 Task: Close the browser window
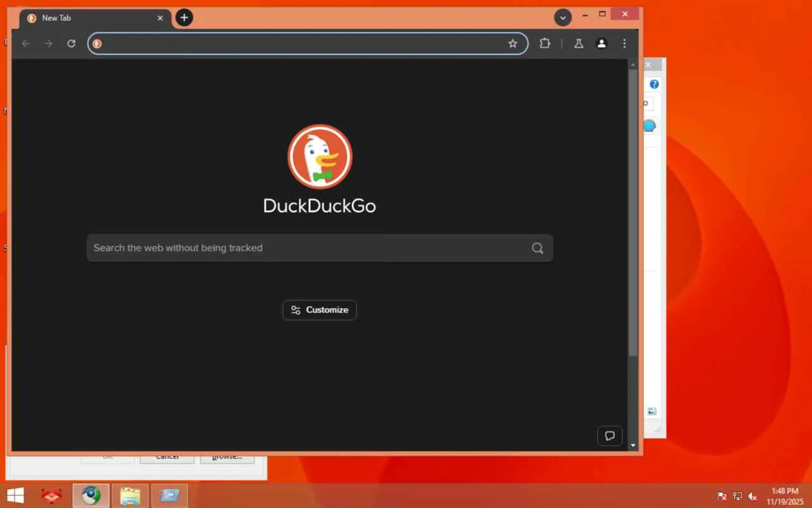626,14
